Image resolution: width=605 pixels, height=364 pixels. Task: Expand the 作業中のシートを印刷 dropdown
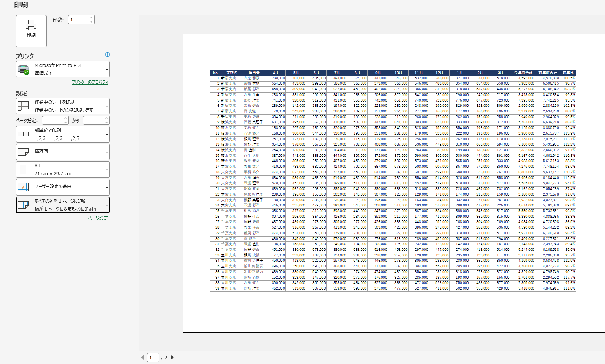(63, 106)
